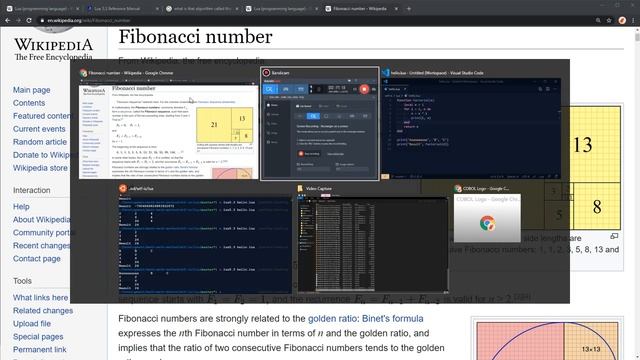Click the Wikipedia globe logo wordmark
The height and width of the screenshot is (360, 640).
click(53, 48)
